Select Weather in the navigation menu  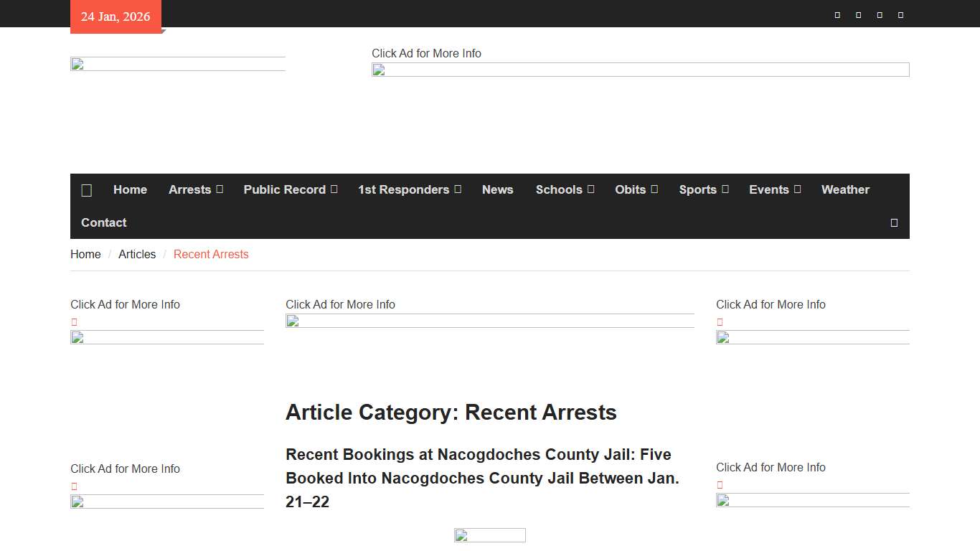click(x=845, y=189)
